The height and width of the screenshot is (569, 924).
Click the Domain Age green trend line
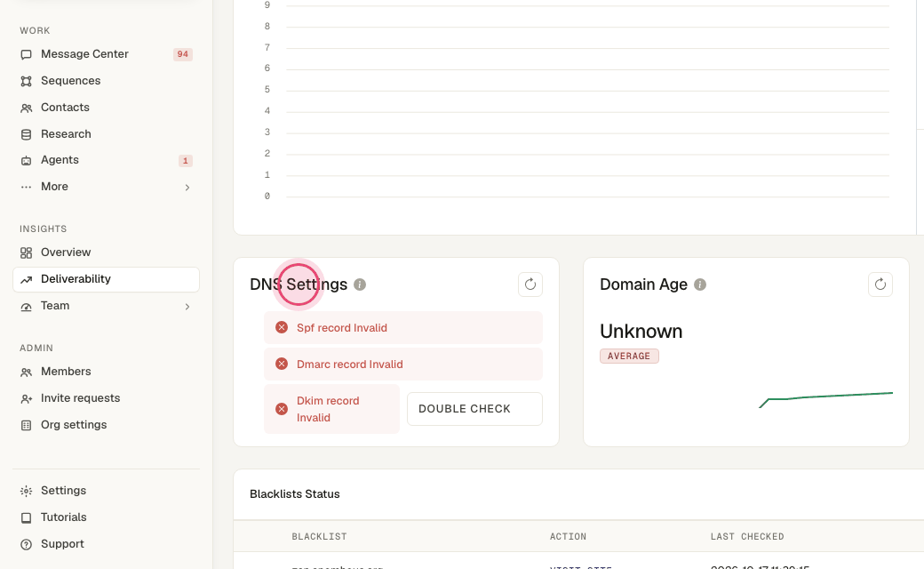(x=826, y=398)
